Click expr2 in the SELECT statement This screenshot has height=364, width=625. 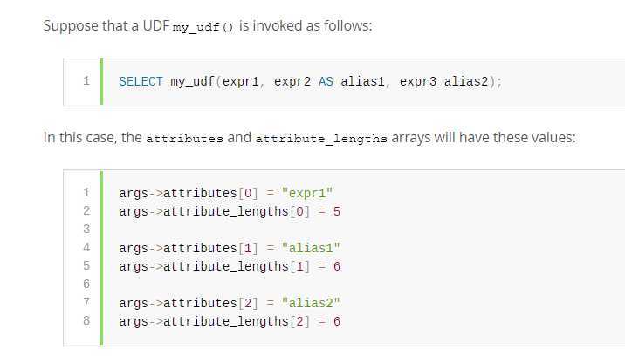(292, 81)
